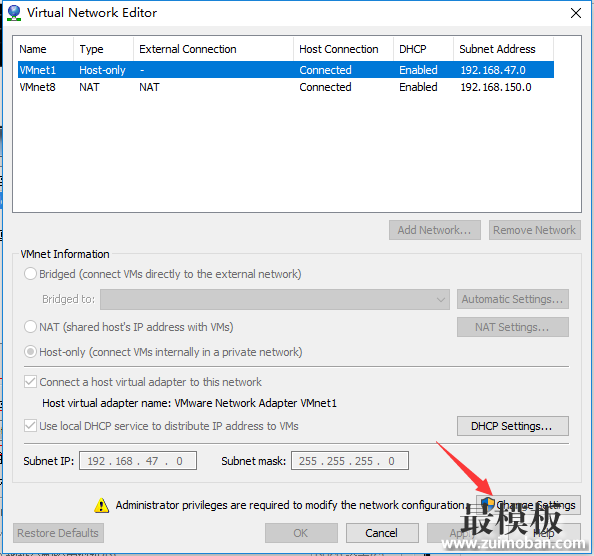Click the Virtual Network Editor globe icon
The height and width of the screenshot is (556, 594).
tap(14, 13)
